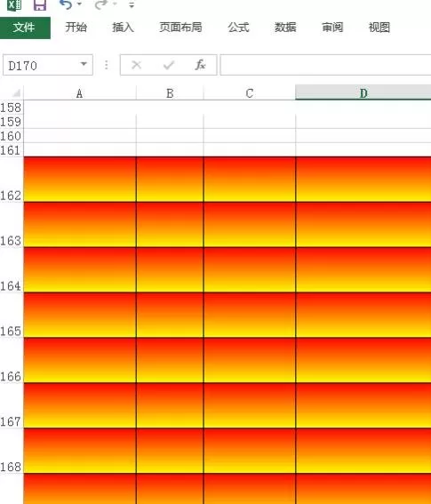Open the 页面布局 ribbon tab

pyautogui.click(x=180, y=28)
